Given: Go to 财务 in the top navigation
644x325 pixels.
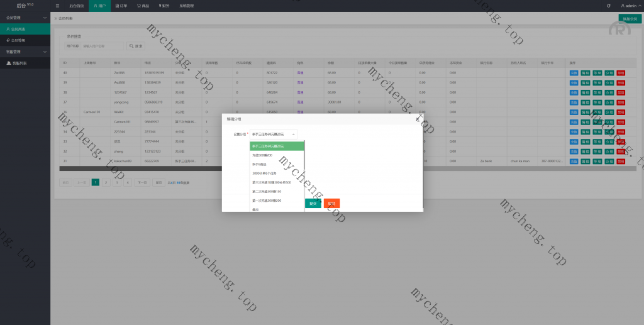Looking at the screenshot, I should click(x=165, y=6).
